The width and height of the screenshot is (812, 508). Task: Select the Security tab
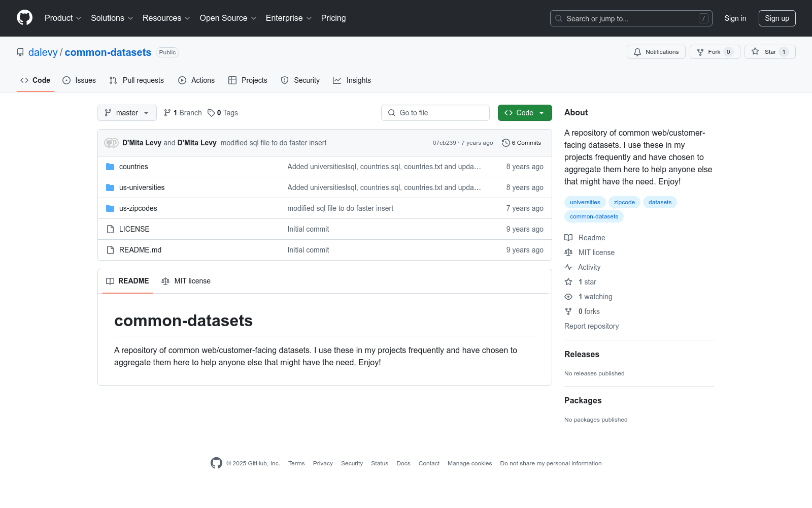coord(300,80)
